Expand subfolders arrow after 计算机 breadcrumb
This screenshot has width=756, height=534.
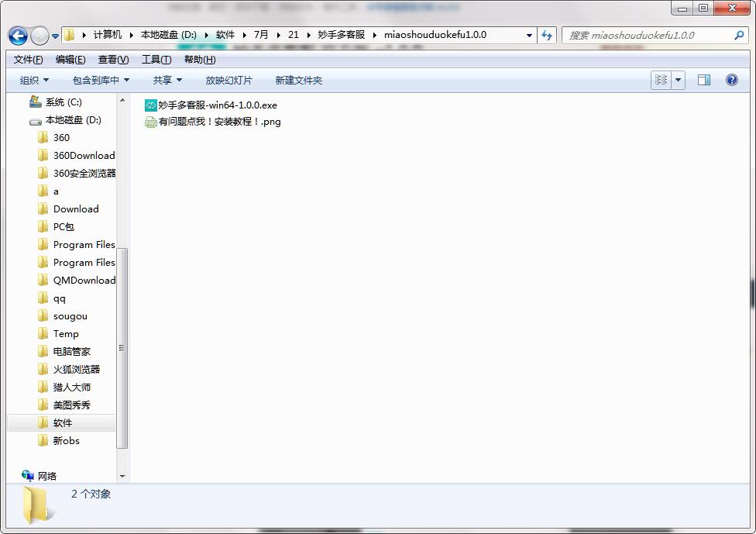click(131, 35)
